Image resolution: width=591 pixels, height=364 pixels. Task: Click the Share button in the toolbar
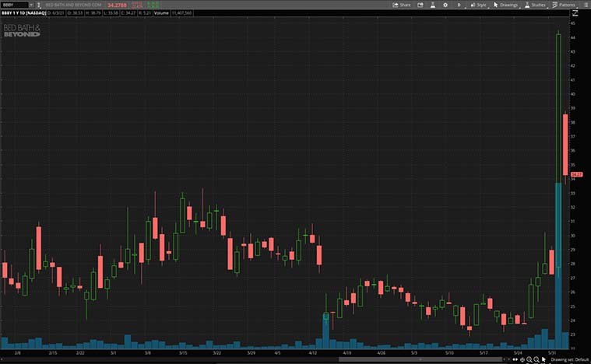click(403, 5)
